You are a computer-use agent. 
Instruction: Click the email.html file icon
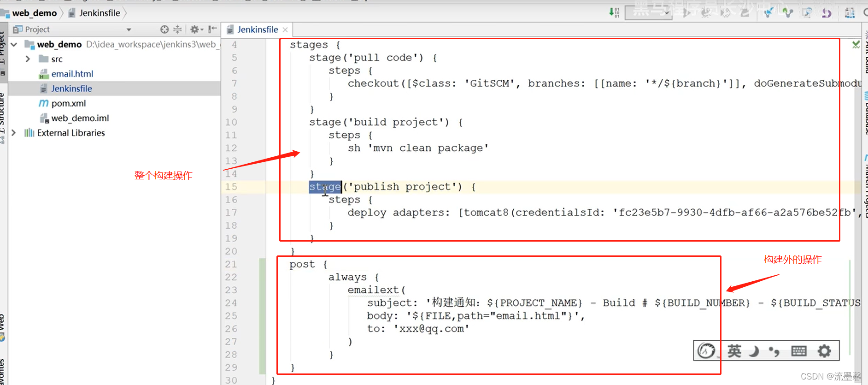click(x=44, y=74)
